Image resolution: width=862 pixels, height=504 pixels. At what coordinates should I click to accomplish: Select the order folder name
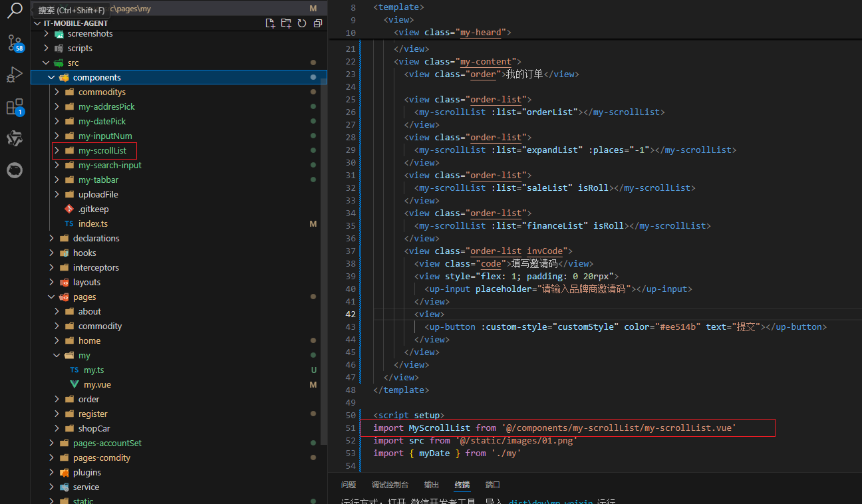pos(89,400)
